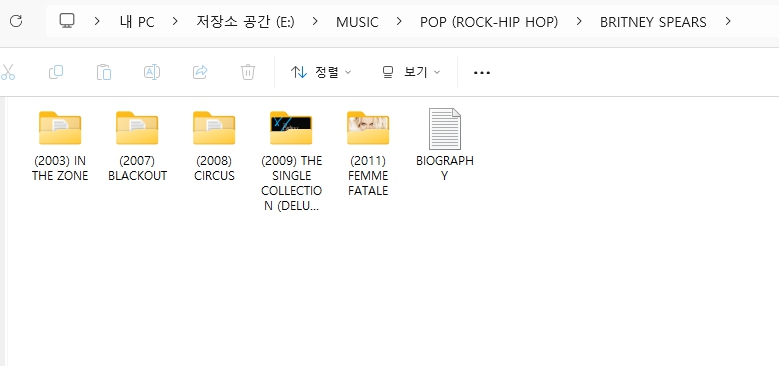Image resolution: width=779 pixels, height=366 pixels.
Task: Select the (2011) FEMME FATALE folder thumbnail
Action: (368, 128)
